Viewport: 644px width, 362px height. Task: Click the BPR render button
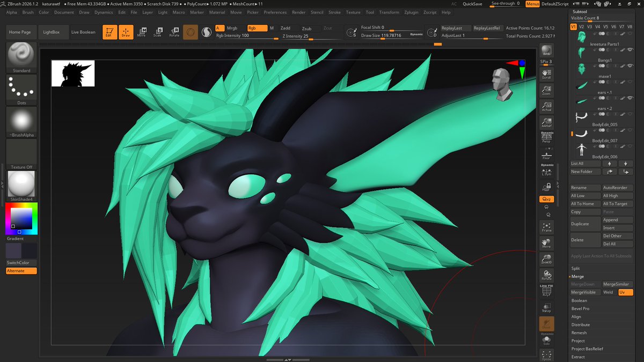tap(546, 51)
